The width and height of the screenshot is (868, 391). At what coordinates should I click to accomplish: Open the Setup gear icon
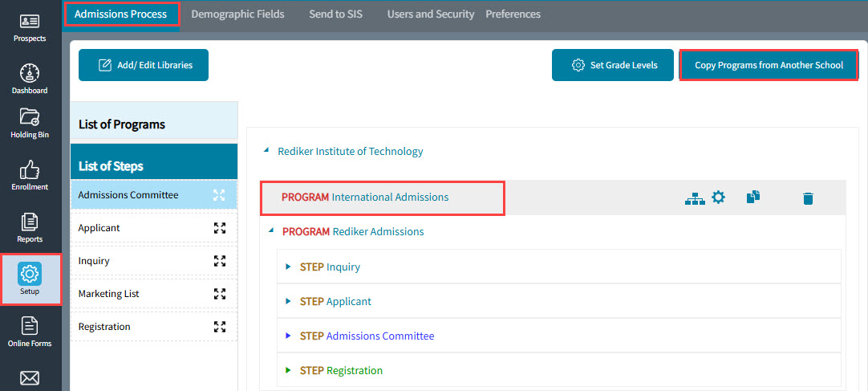click(x=30, y=274)
